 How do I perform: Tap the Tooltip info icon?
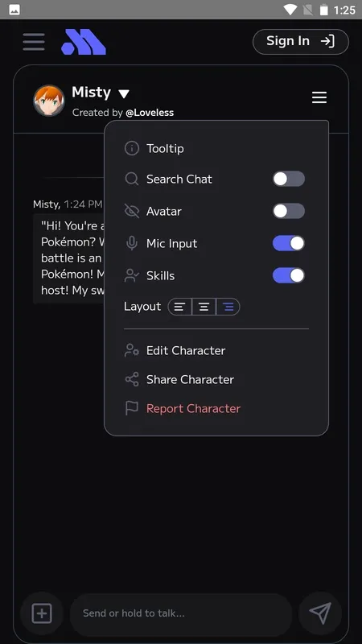[x=132, y=148]
